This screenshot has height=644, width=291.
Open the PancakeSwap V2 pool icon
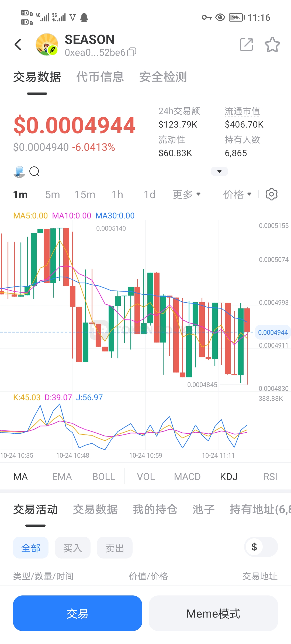point(19,172)
